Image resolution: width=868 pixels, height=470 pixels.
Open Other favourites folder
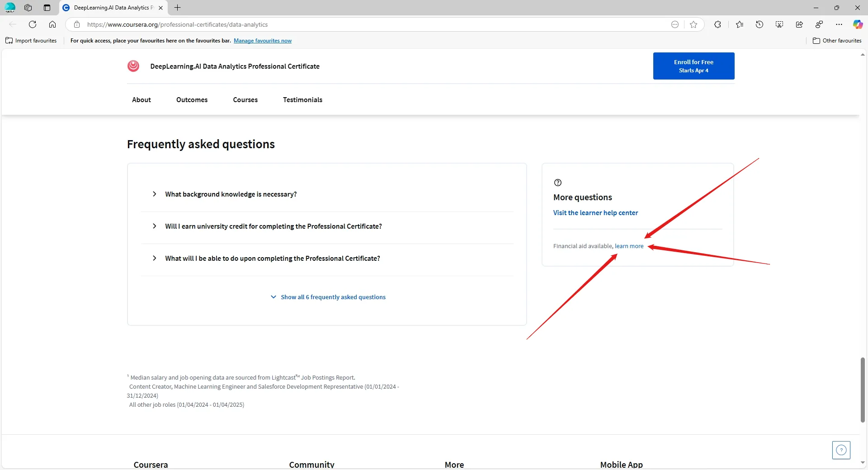pyautogui.click(x=837, y=41)
